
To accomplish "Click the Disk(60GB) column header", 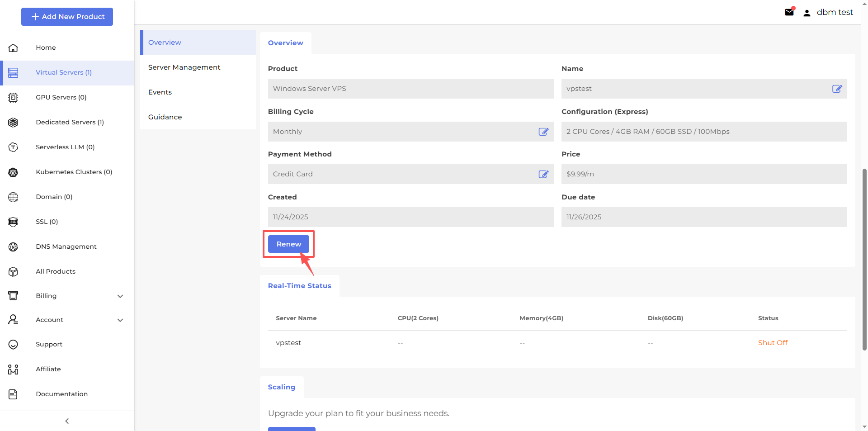I will [665, 318].
